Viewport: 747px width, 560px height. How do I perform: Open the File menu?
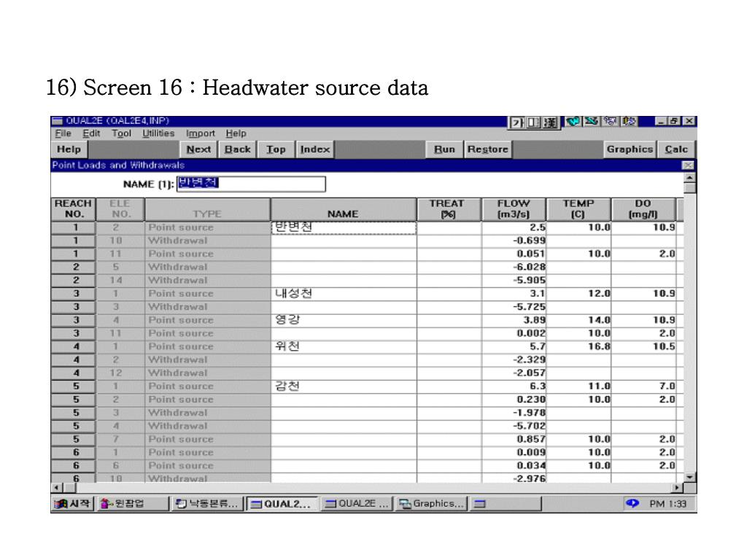63,133
